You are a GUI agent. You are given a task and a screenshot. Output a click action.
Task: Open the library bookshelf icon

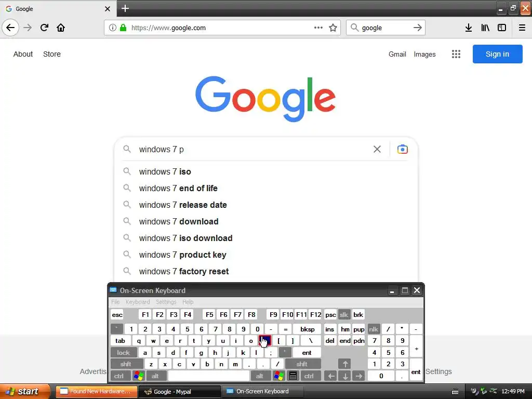pos(485,28)
